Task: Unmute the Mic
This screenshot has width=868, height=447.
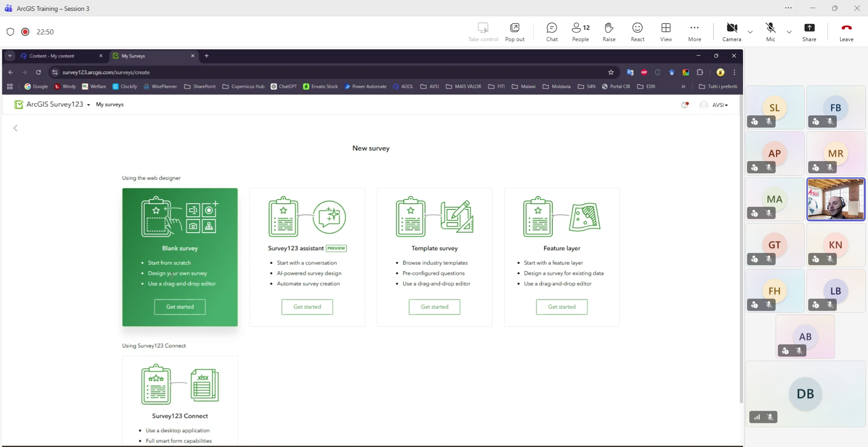Action: [x=771, y=32]
